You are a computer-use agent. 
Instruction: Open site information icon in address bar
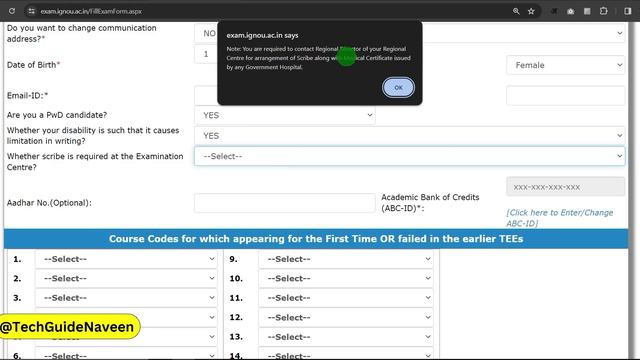click(31, 11)
